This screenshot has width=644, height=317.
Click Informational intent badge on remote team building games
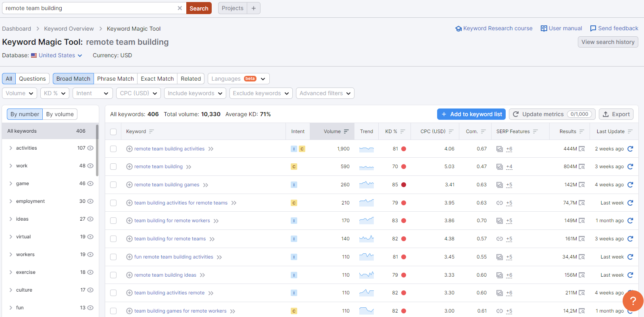click(x=294, y=185)
